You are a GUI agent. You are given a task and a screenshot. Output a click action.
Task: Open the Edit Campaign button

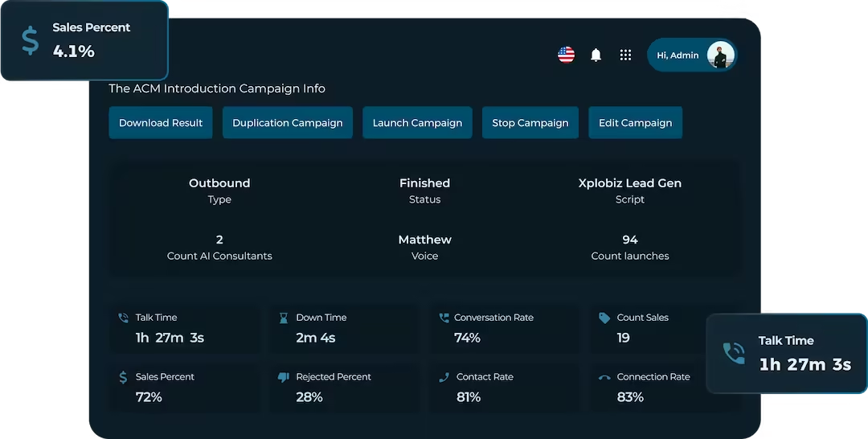click(x=635, y=123)
